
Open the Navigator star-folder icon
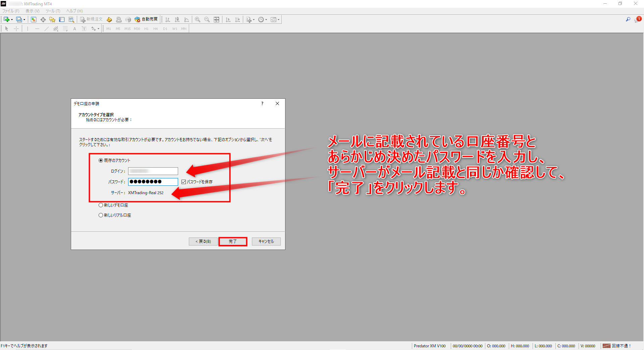[x=52, y=19]
